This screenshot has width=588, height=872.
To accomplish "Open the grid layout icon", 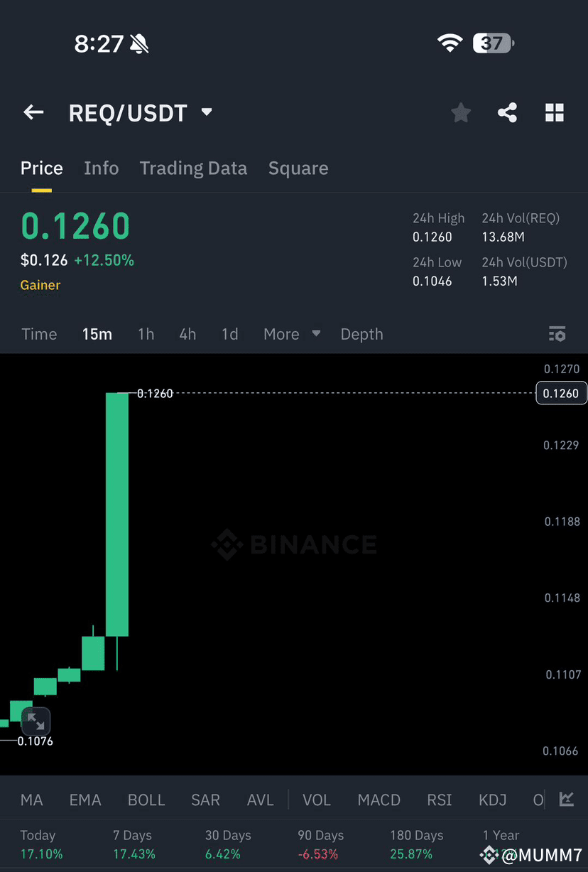I will click(x=555, y=112).
